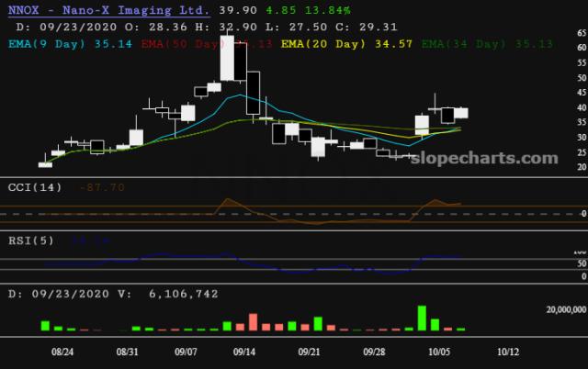Click the 65 price level on the price axis
The height and width of the screenshot is (369, 588).
[581, 33]
